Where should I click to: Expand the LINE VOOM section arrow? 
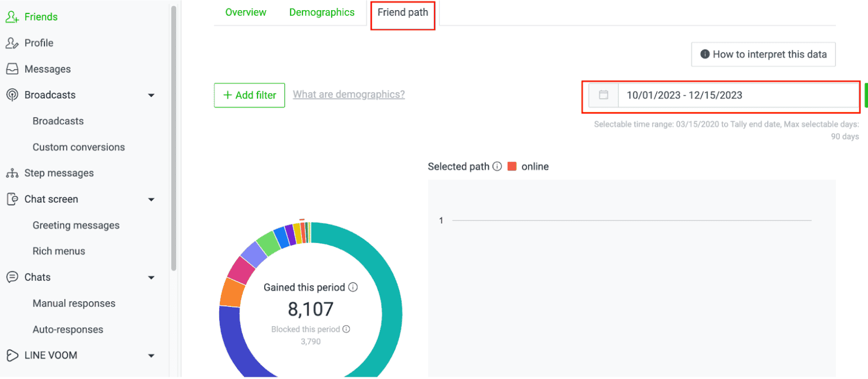151,356
